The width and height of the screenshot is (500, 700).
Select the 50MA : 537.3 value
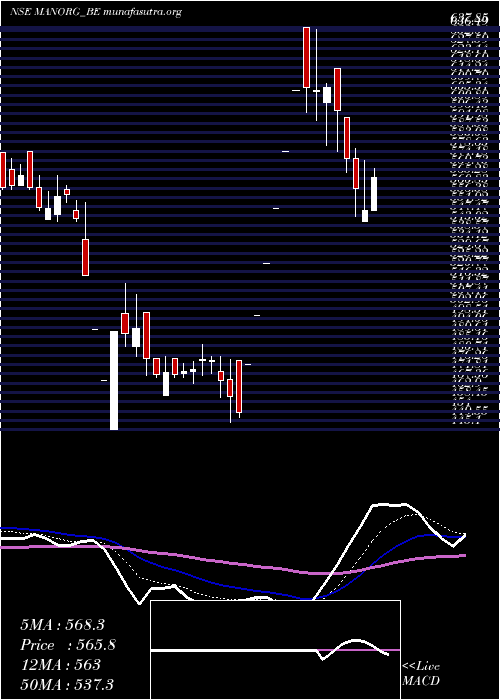click(66, 684)
